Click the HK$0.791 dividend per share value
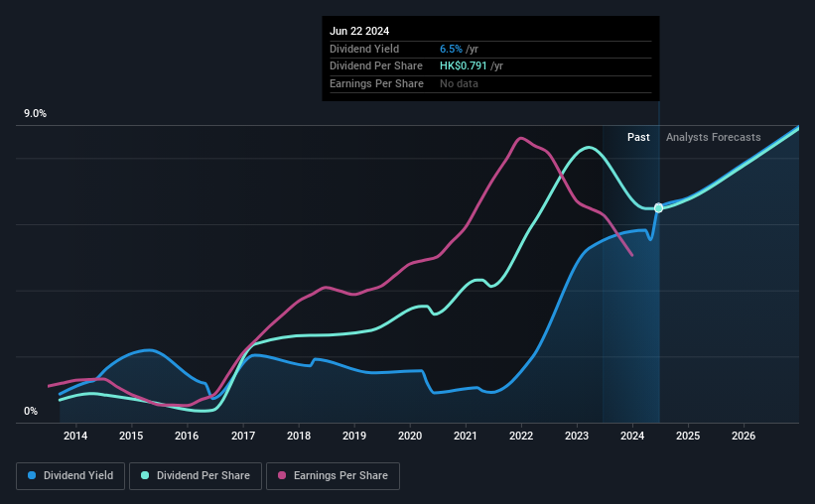Viewport: 815px width, 504px height. (464, 66)
